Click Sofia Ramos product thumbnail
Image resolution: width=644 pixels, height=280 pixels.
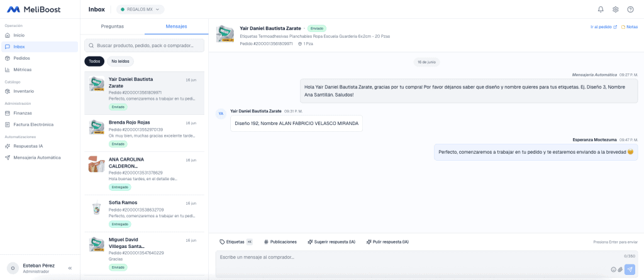(96, 208)
